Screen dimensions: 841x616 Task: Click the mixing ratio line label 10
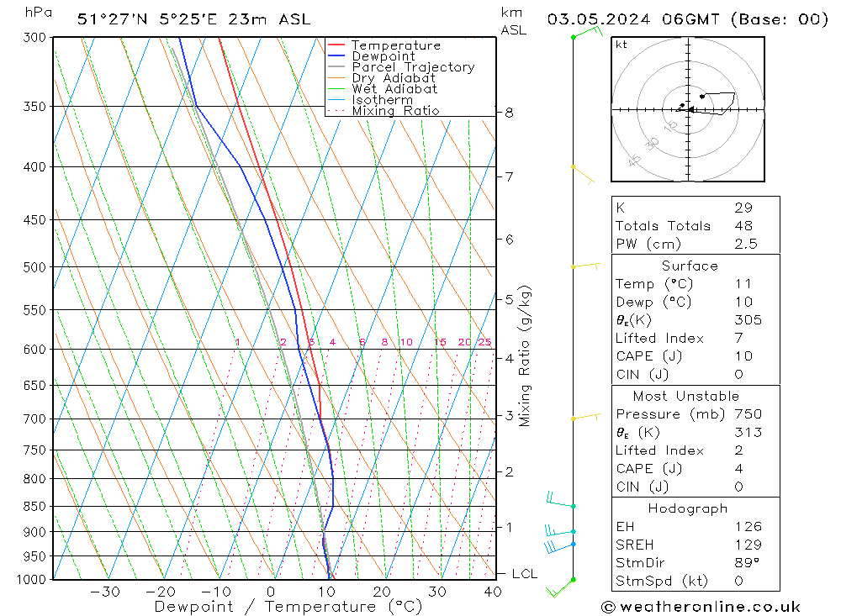(406, 342)
